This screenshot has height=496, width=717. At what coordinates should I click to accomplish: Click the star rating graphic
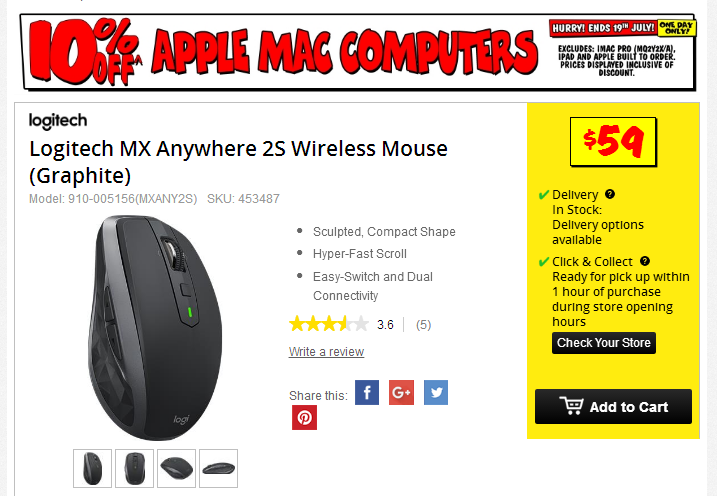tap(329, 324)
